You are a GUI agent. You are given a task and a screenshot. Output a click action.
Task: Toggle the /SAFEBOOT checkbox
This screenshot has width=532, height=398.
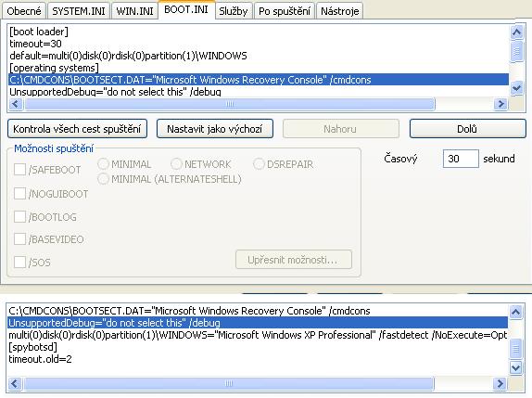[x=19, y=169]
